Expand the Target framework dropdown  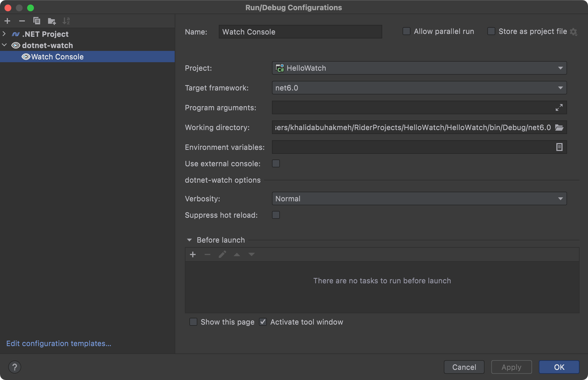point(561,88)
